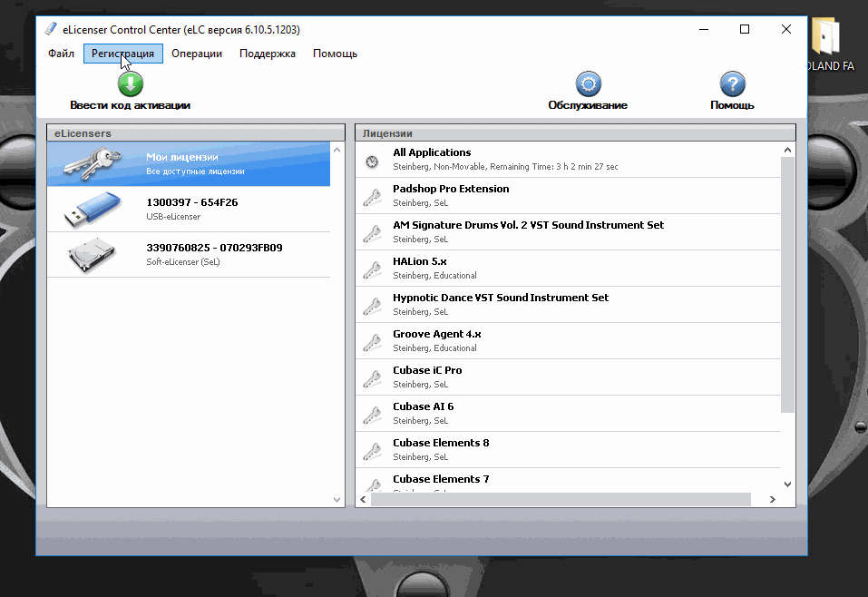Click the Мои лицензии label

click(182, 157)
